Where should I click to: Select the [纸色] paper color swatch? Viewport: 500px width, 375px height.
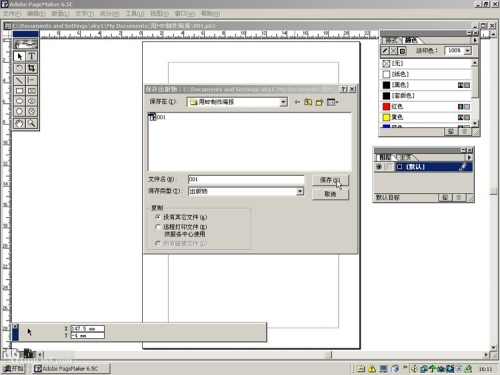[426, 74]
